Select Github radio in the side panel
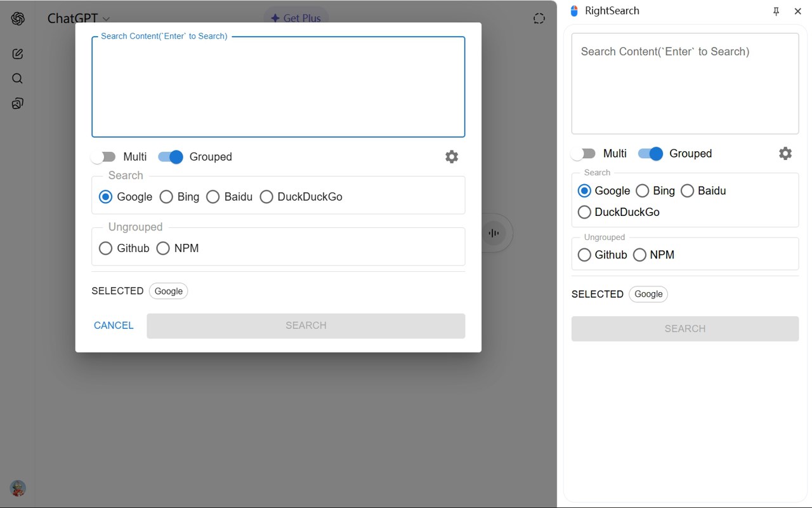The image size is (812, 508). click(x=584, y=255)
